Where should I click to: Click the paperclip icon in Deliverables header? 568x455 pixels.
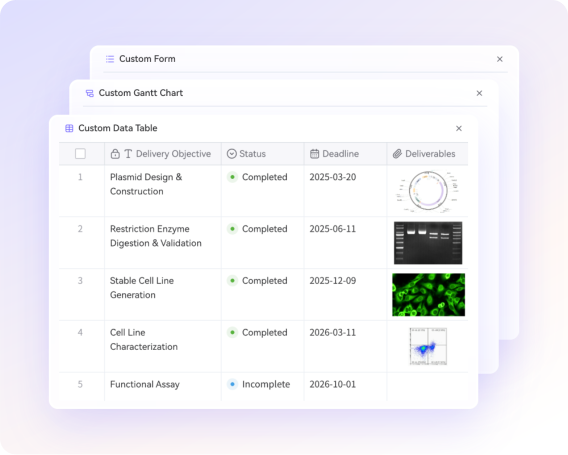397,154
